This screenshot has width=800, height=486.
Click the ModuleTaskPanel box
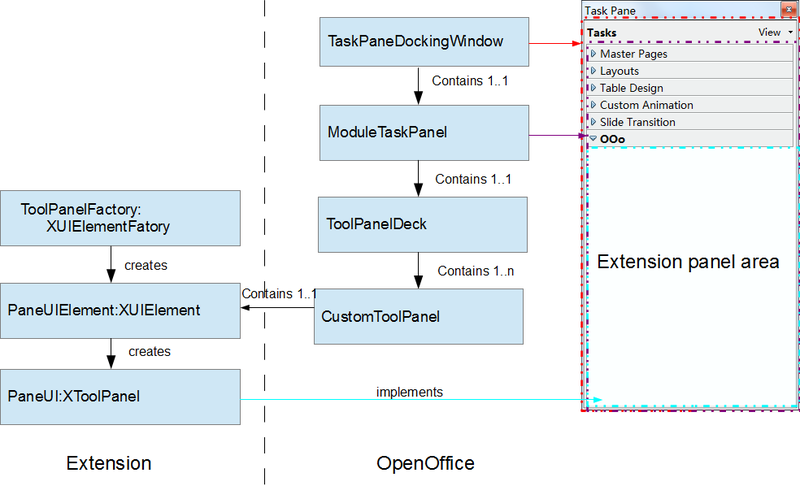424,133
